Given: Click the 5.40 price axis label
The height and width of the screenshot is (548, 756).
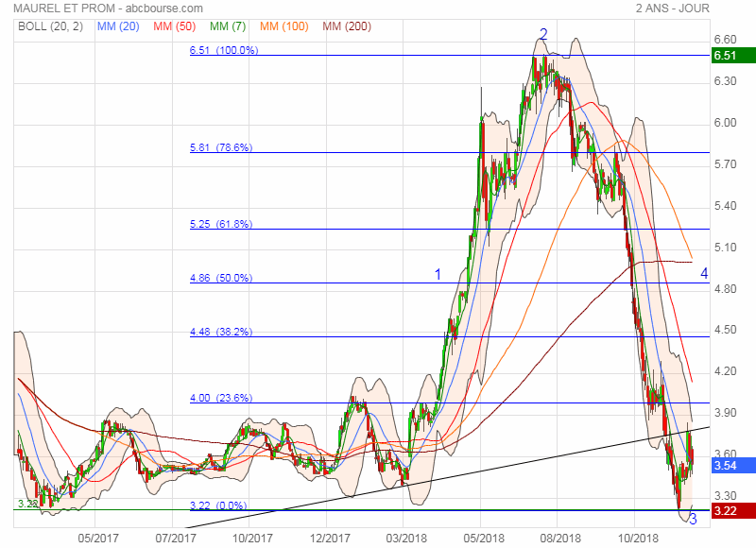Looking at the screenshot, I should tap(725, 206).
